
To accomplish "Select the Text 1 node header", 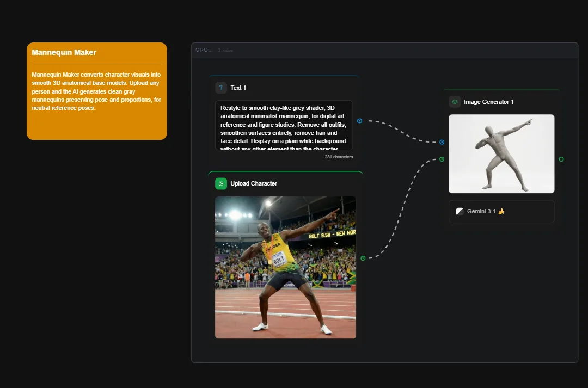I will pos(238,87).
